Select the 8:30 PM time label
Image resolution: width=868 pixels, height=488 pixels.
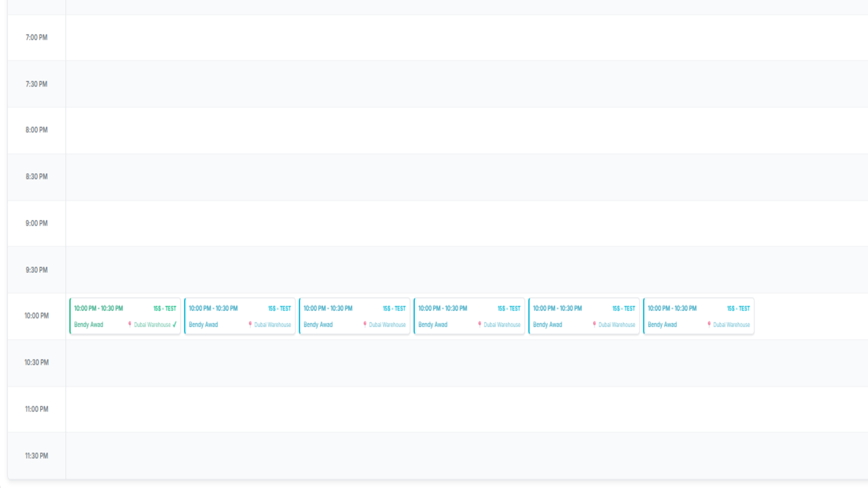tap(36, 177)
